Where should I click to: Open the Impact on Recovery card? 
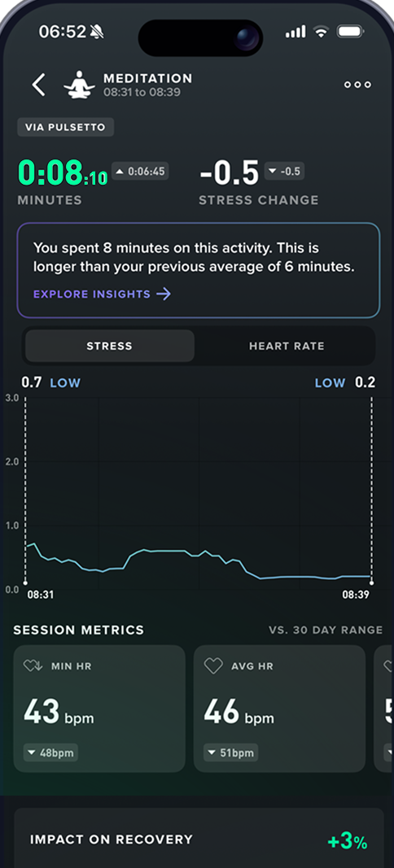(199, 838)
